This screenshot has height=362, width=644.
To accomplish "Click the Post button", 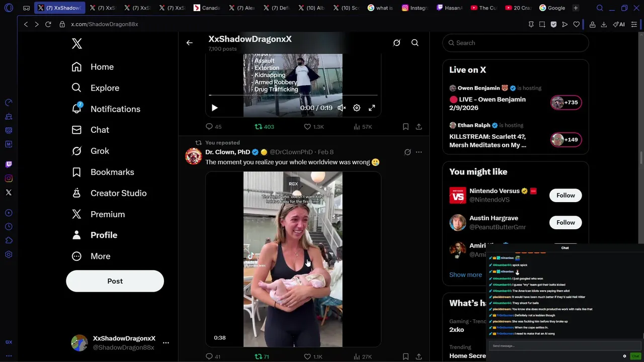I will point(115,281).
